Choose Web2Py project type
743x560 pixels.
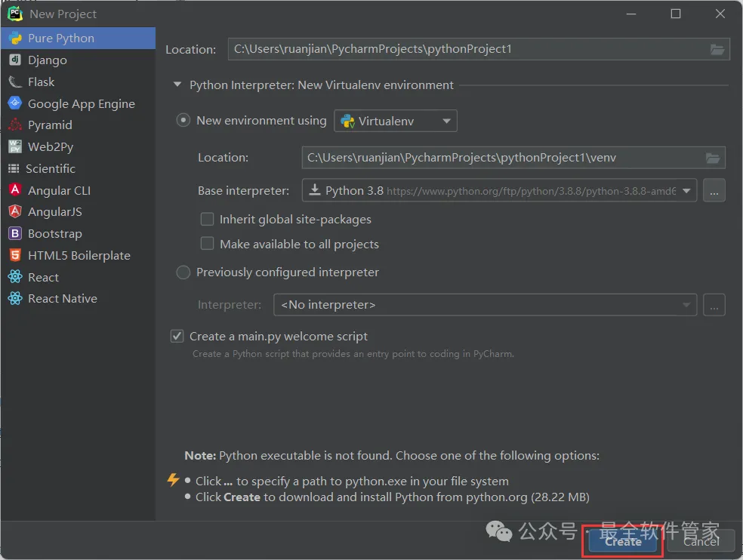(x=79, y=146)
